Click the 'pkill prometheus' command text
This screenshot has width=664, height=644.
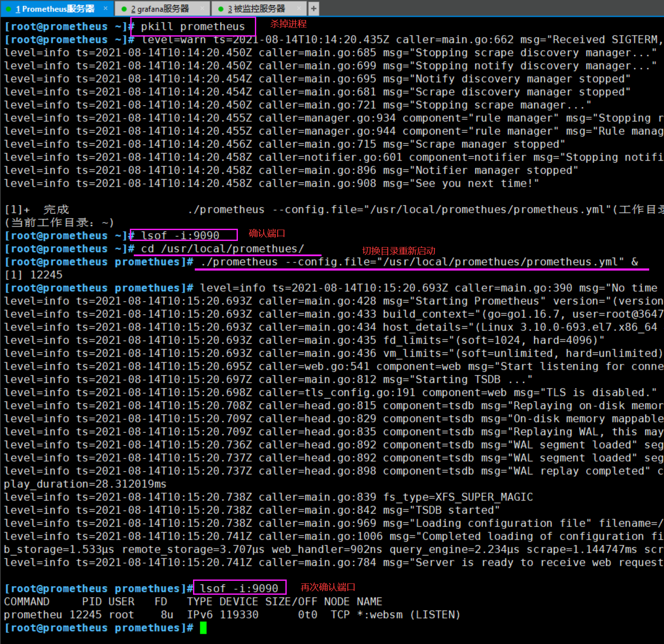click(x=193, y=27)
